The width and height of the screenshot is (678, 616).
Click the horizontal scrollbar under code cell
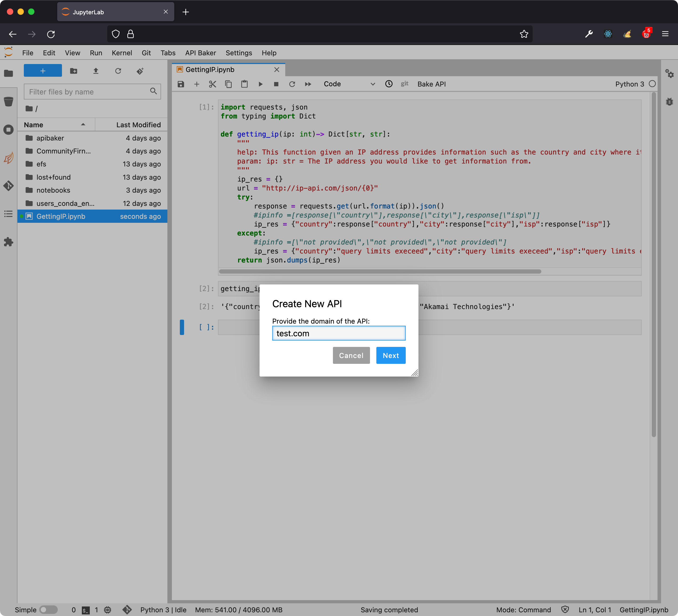point(380,271)
